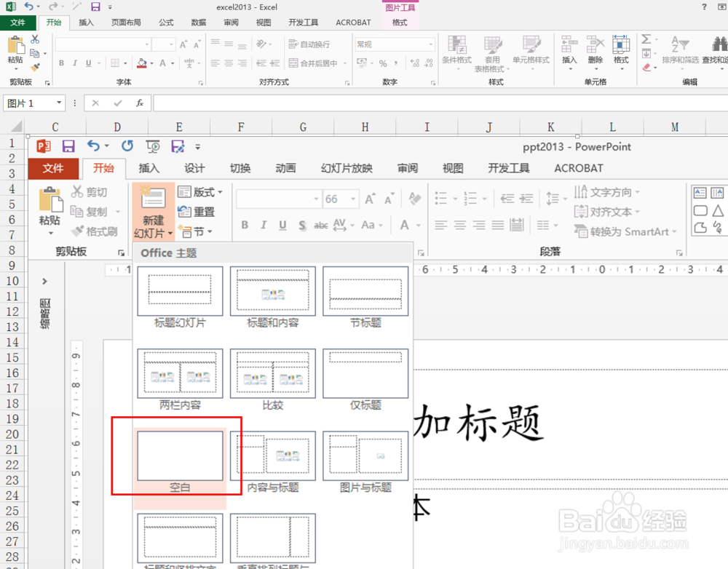Click PowerPoint 剪切 Cut button

[89, 191]
